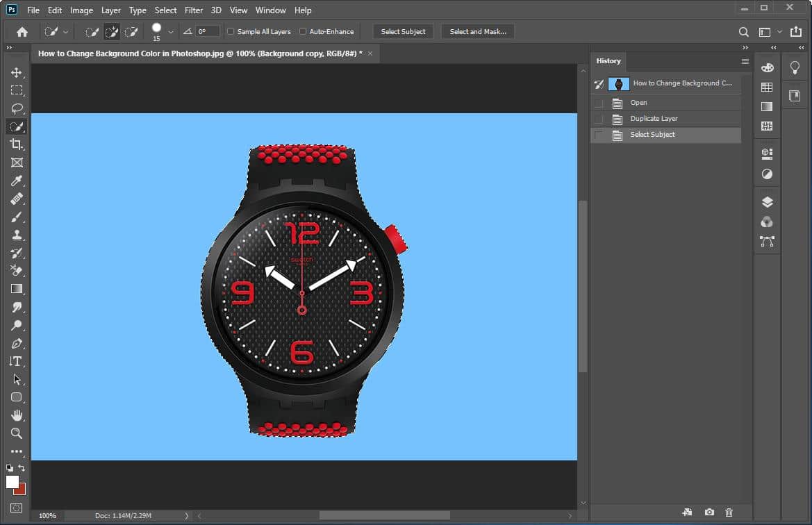Set history brush source on the snapshot
The height and width of the screenshot is (525, 812).
click(x=599, y=83)
